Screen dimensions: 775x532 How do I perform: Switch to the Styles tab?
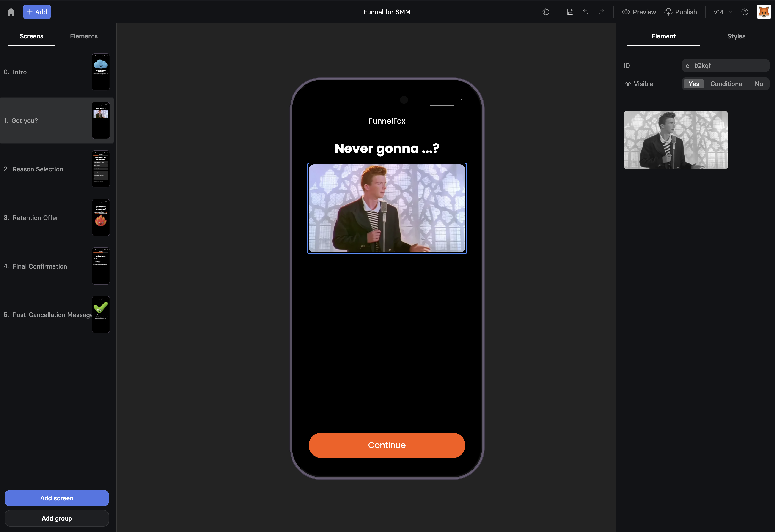coord(736,36)
